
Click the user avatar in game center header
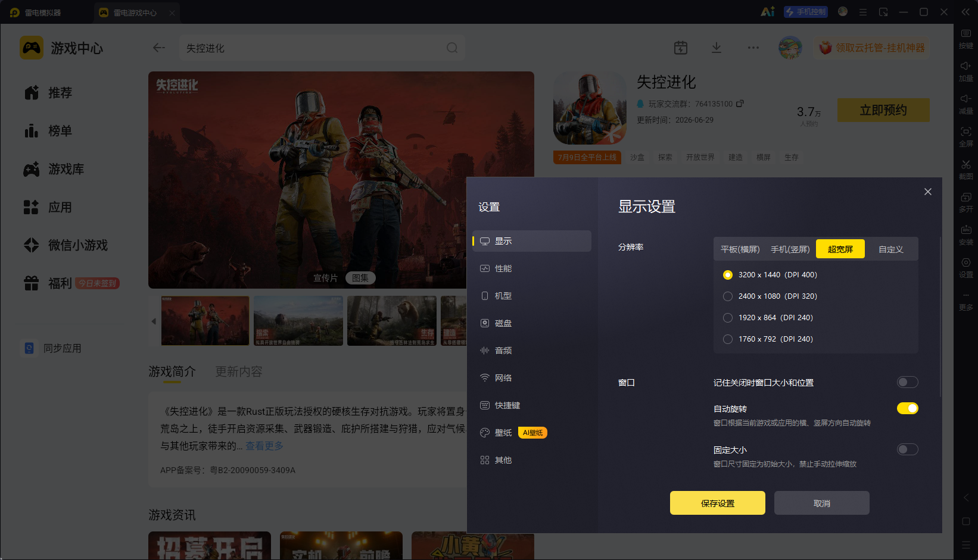pyautogui.click(x=790, y=48)
